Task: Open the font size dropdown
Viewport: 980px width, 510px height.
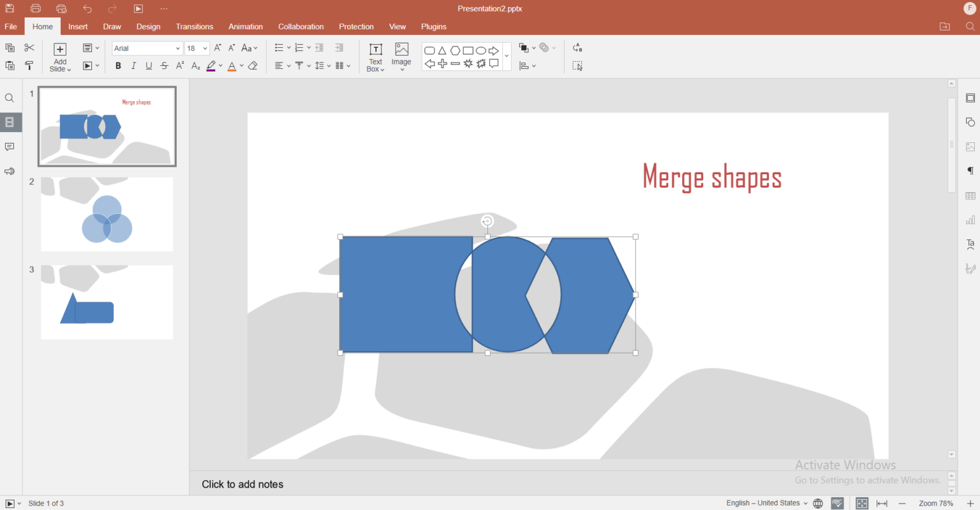Action: (x=205, y=49)
